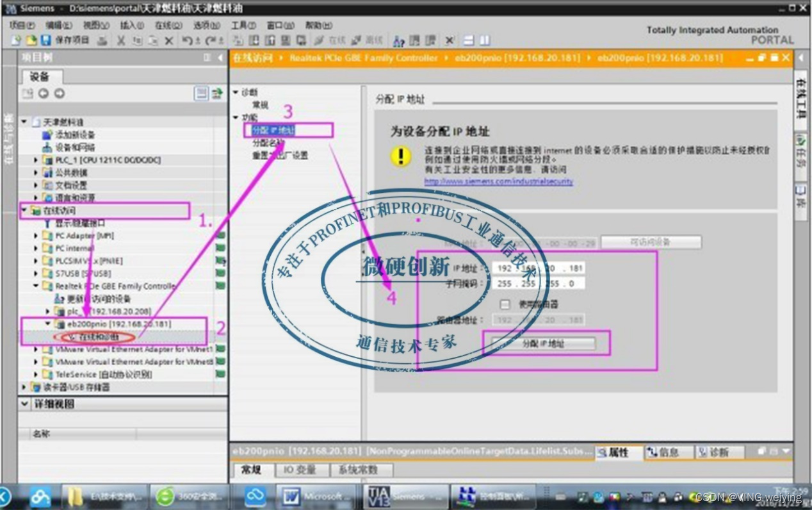Click the Accessible devices button
Viewport: 812px width, 510px height.
(651, 242)
